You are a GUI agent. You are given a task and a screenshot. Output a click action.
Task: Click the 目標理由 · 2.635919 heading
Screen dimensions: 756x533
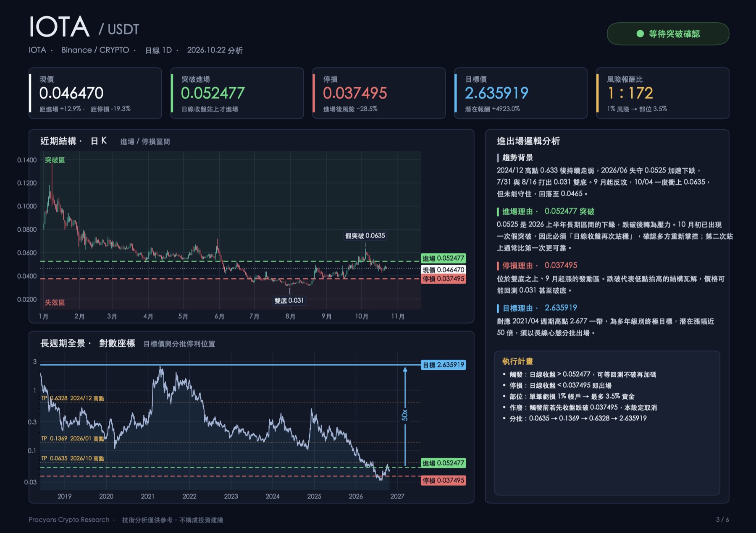pos(540,308)
